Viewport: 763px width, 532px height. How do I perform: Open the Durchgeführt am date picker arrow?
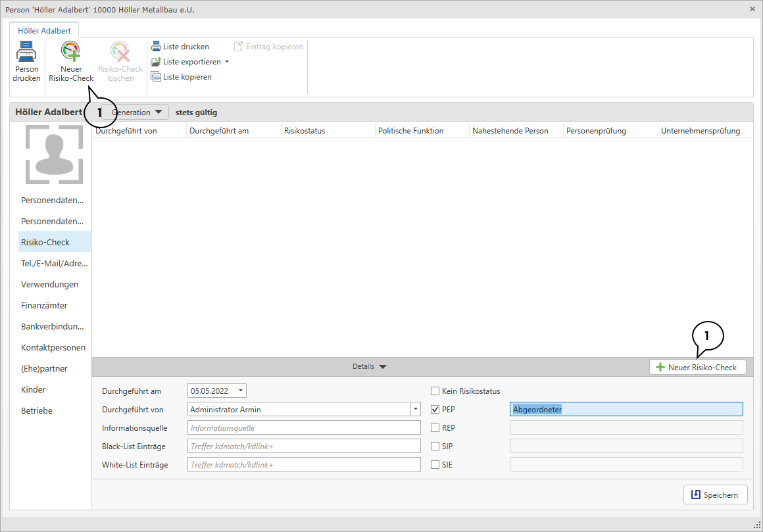(241, 391)
